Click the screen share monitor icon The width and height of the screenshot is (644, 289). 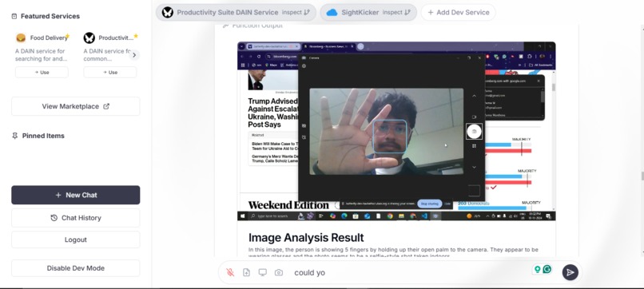262,272
